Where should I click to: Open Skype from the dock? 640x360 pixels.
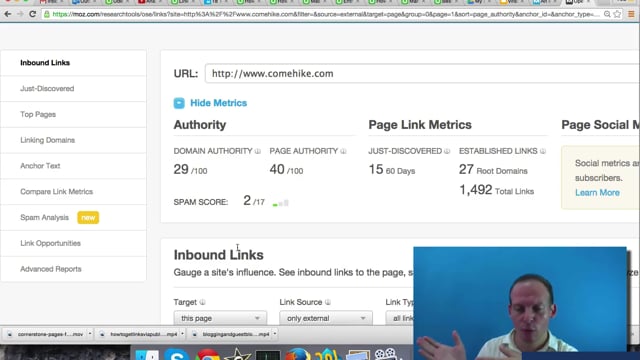177,355
